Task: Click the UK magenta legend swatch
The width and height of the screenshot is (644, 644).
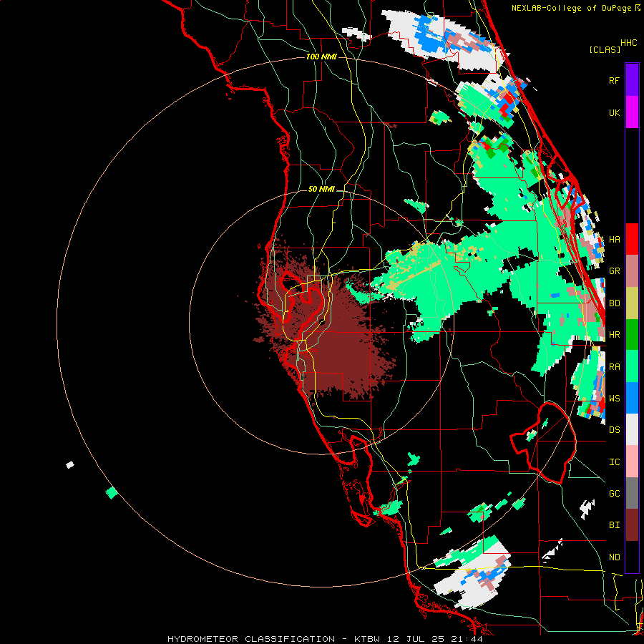Action: point(632,112)
